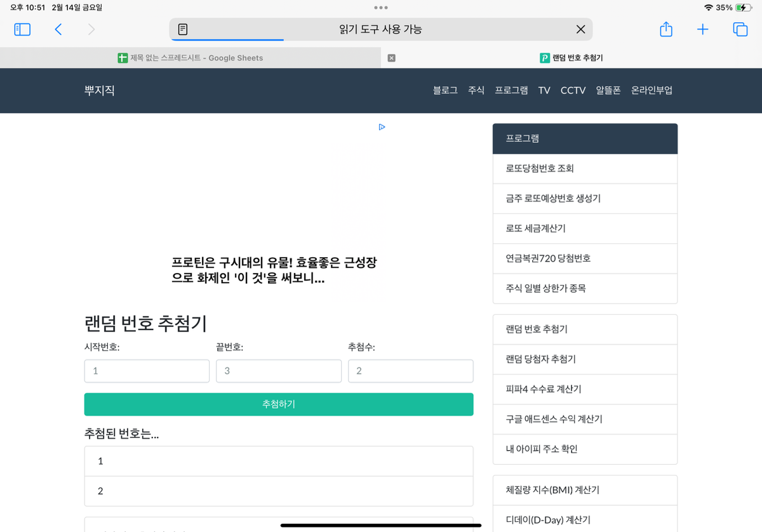Add a new tab with plus icon
Viewport: 762px width, 532px height.
702,29
